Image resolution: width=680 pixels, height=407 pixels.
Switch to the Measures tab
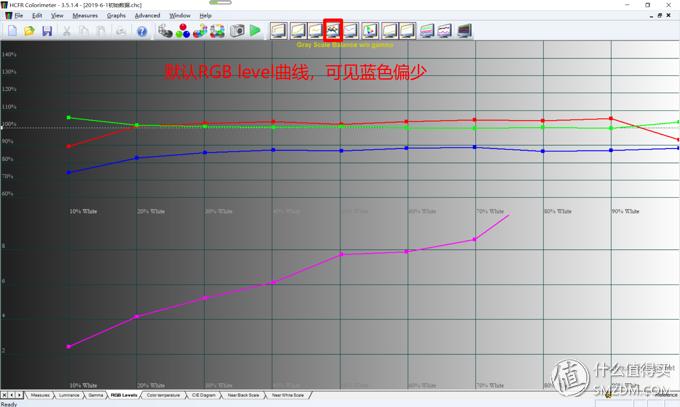(40, 395)
